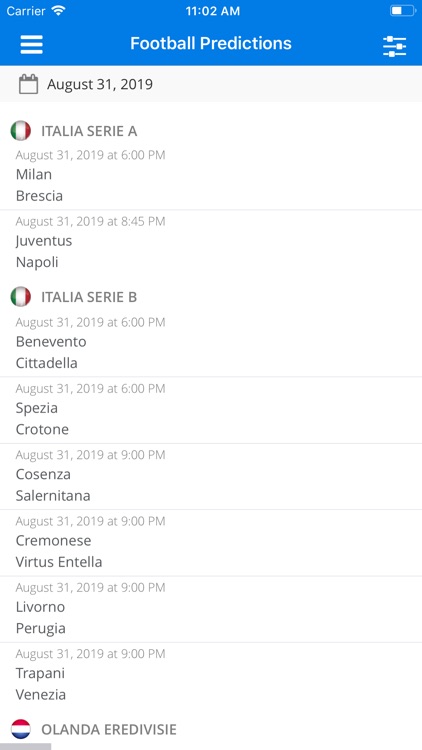
Task: Open the Juventus vs Napoli match
Action: tap(211, 243)
